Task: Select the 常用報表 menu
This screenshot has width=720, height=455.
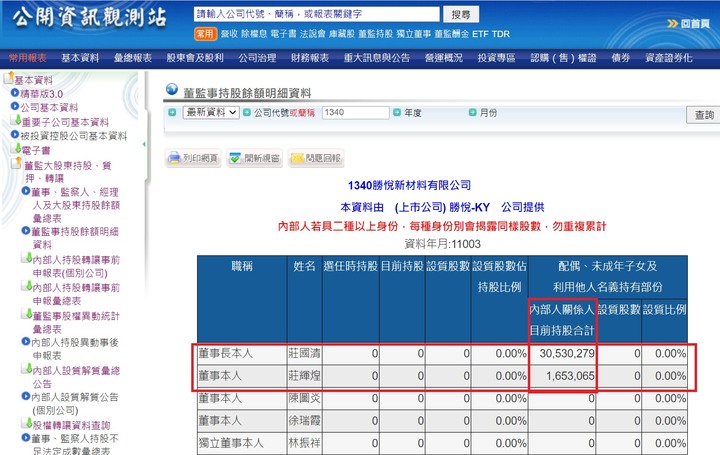Action: tap(28, 58)
